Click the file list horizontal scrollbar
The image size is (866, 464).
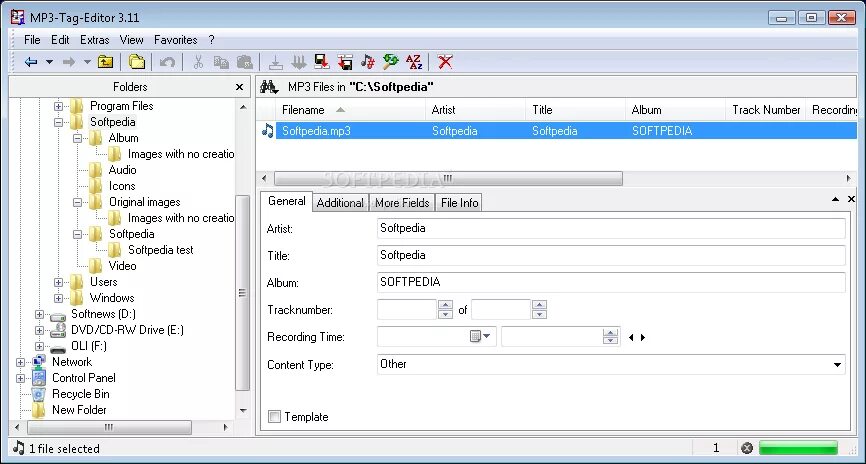coord(448,178)
